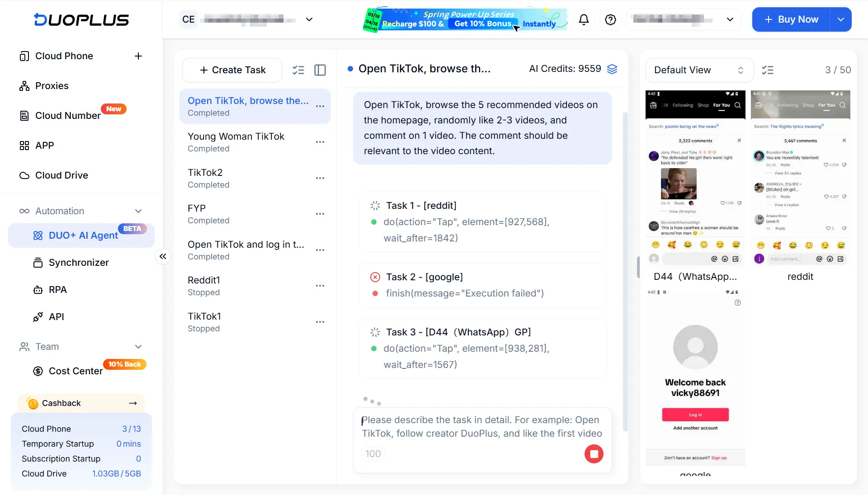Click Cloud Drive 1.03GB/5GB usage value

point(117,474)
